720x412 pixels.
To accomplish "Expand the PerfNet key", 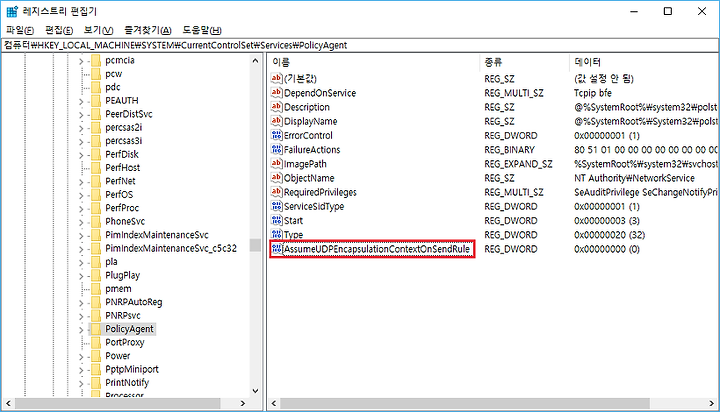I will pos(81,181).
